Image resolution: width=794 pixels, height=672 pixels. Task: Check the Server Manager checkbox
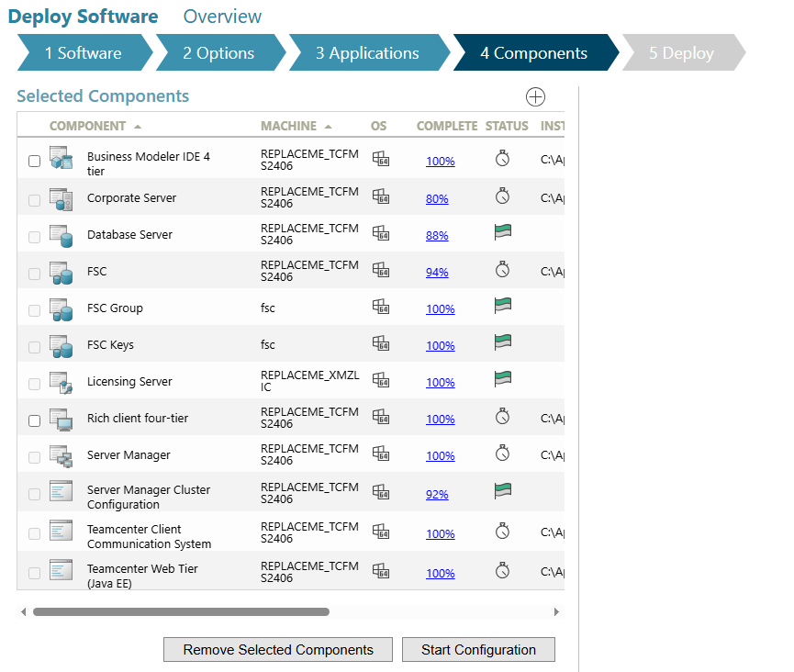coord(35,457)
